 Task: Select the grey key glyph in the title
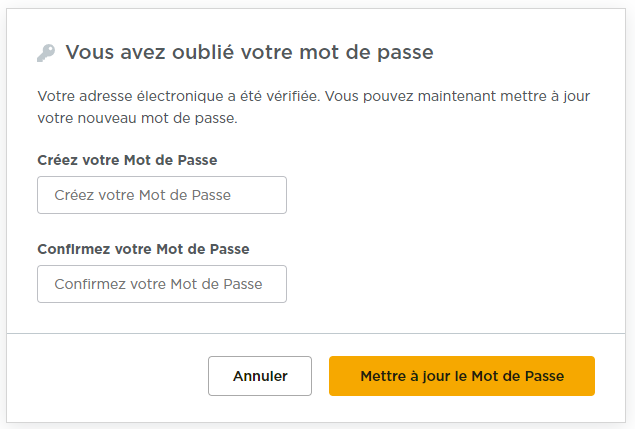[x=46, y=53]
